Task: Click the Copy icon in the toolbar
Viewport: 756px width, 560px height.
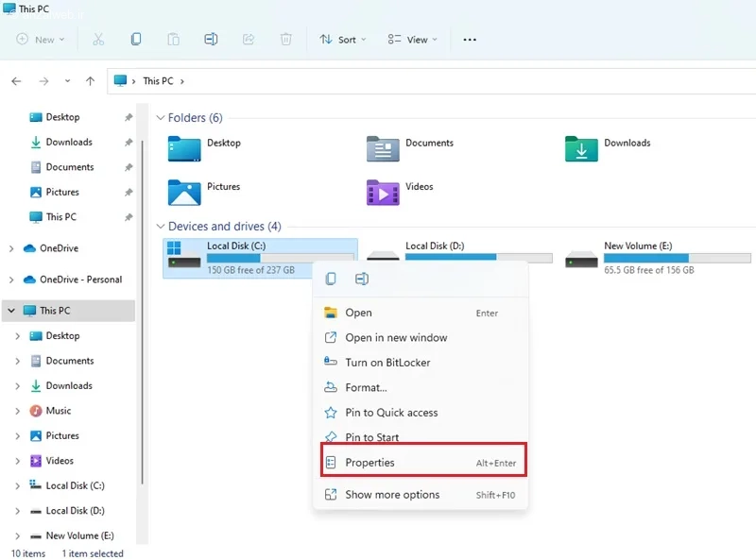Action: [x=135, y=40]
